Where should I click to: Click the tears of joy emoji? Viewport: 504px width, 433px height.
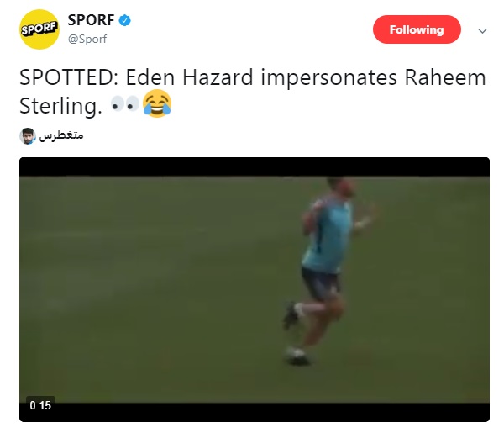pyautogui.click(x=157, y=103)
